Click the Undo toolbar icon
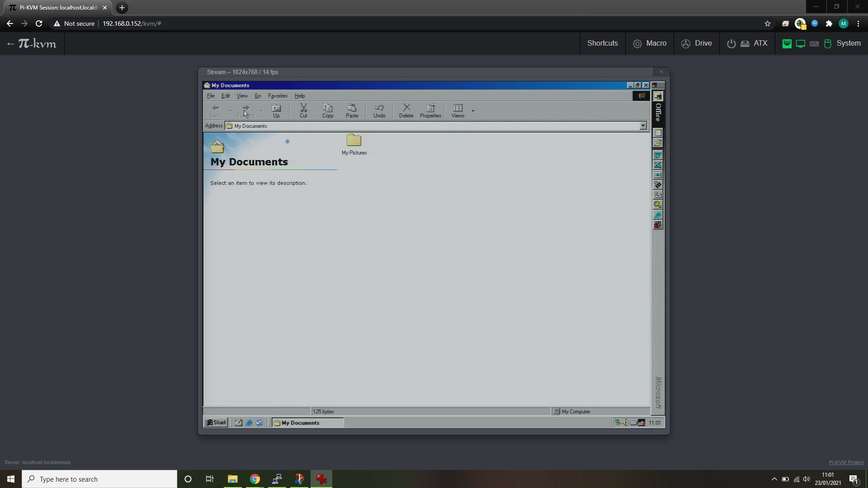 379,110
